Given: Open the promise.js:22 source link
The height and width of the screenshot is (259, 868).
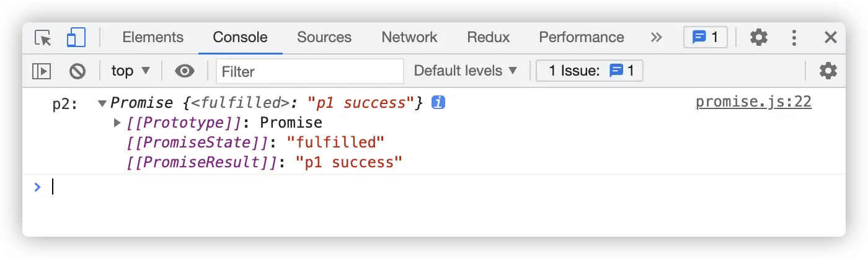Looking at the screenshot, I should [x=753, y=102].
